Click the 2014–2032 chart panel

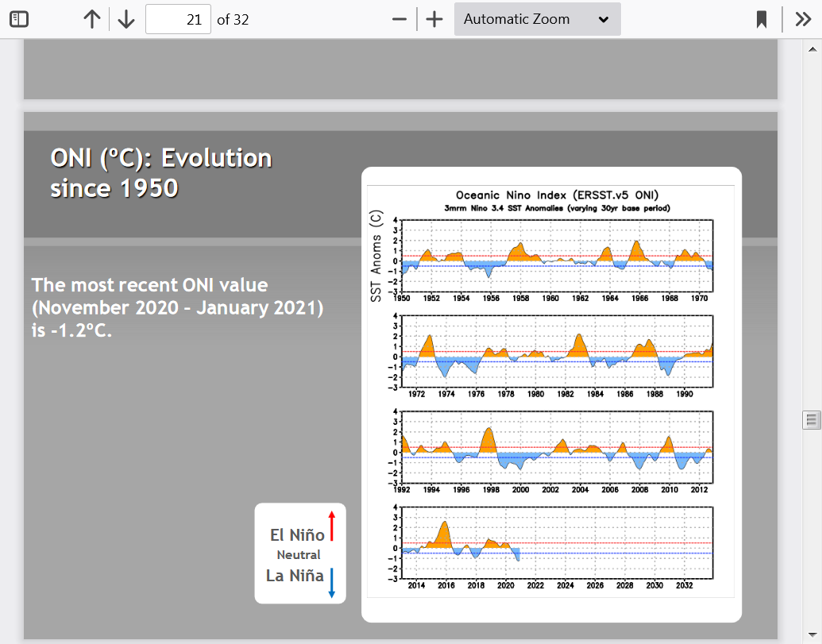coord(557,542)
